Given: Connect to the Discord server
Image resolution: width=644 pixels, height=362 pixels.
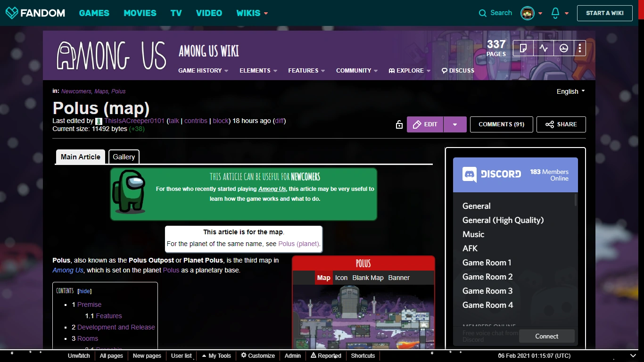Looking at the screenshot, I should [546, 336].
